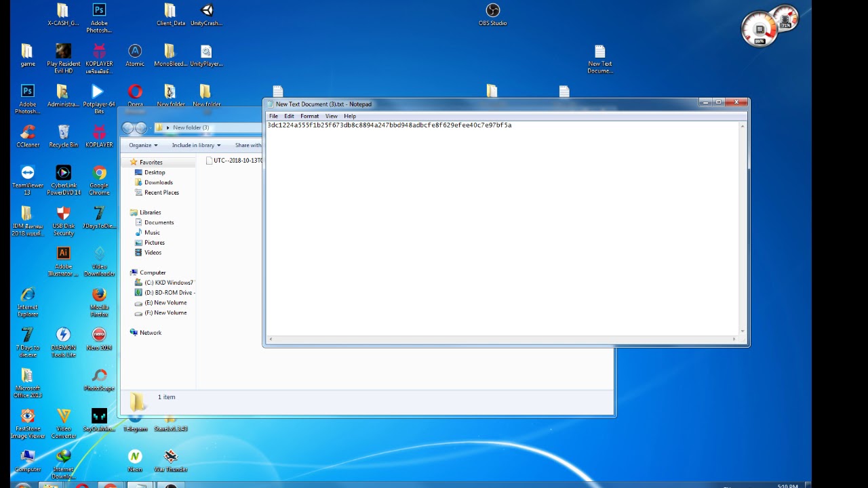Select Network in the navigation pane
Screen dimensions: 868x488
(x=151, y=333)
